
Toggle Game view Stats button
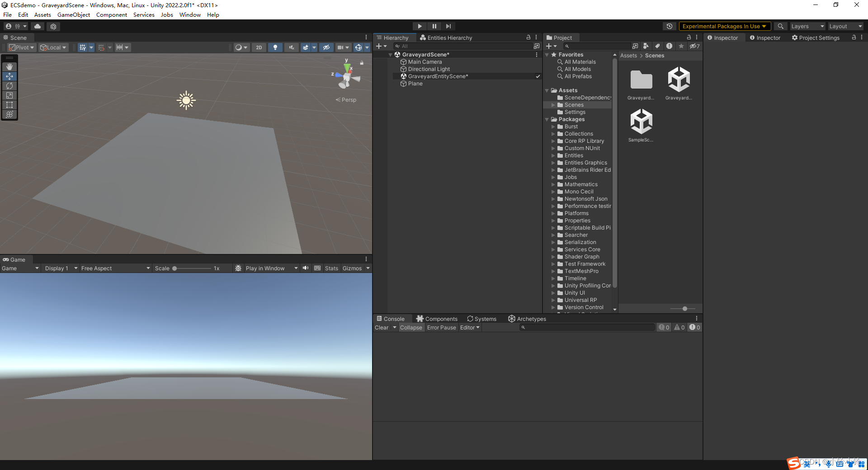(x=331, y=268)
